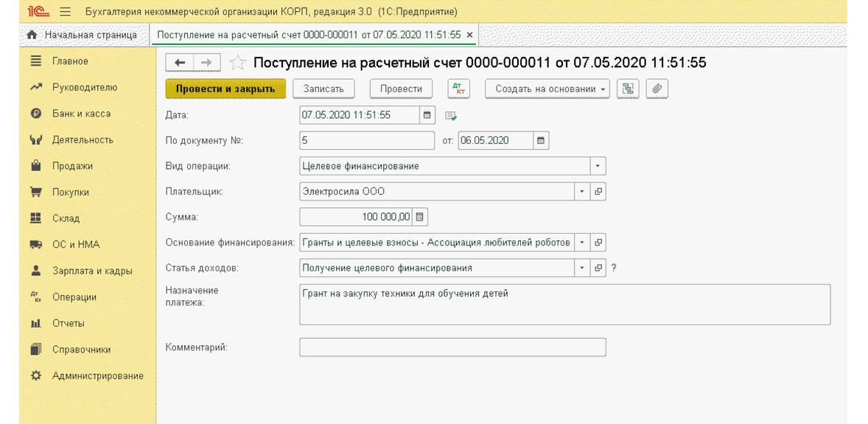Open attached files paperclip icon
This screenshot has width=868, height=424.
coord(657,88)
